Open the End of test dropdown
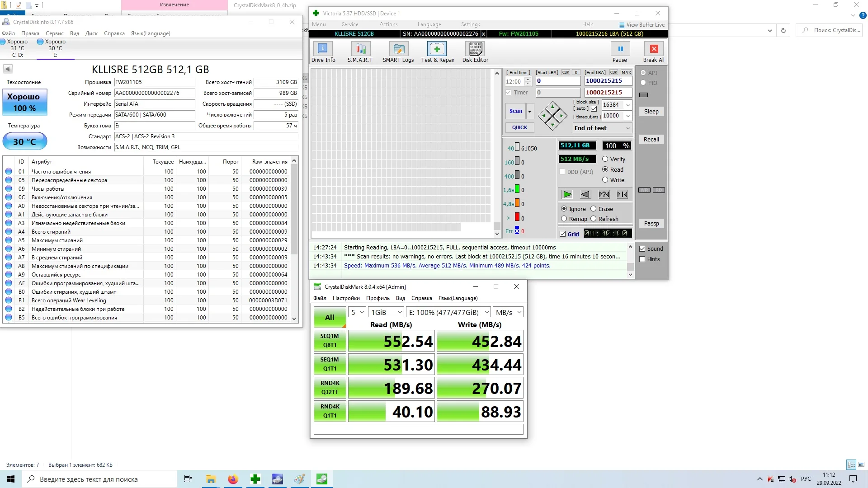Screen dimensions: 868x488 point(628,128)
